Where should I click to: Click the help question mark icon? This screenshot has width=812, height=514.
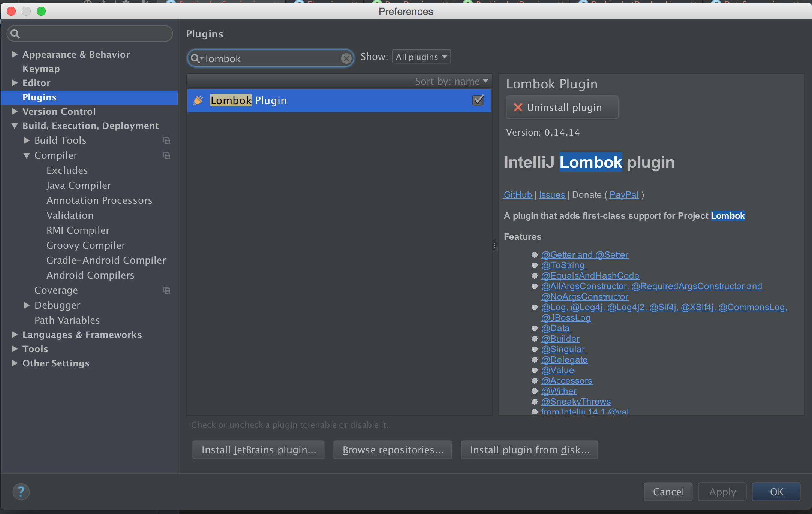(21, 492)
